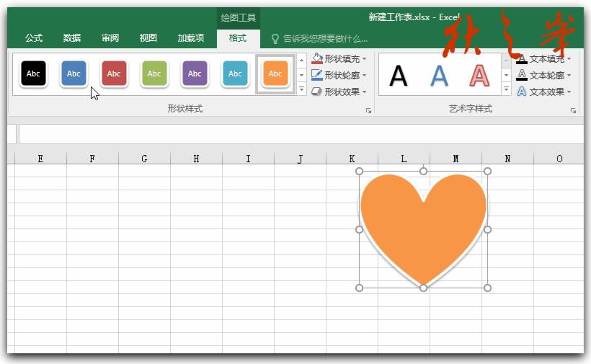Apply the green Abc shape style
This screenshot has width=591, height=364.
pyautogui.click(x=154, y=74)
